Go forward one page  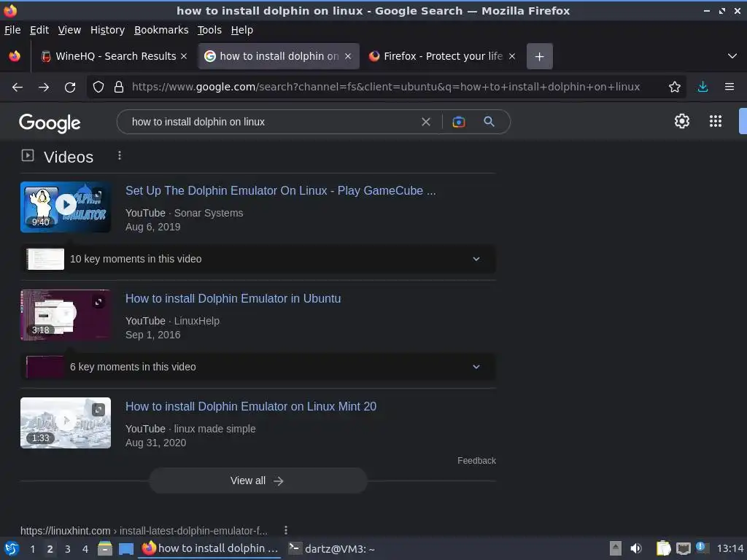[x=44, y=87]
